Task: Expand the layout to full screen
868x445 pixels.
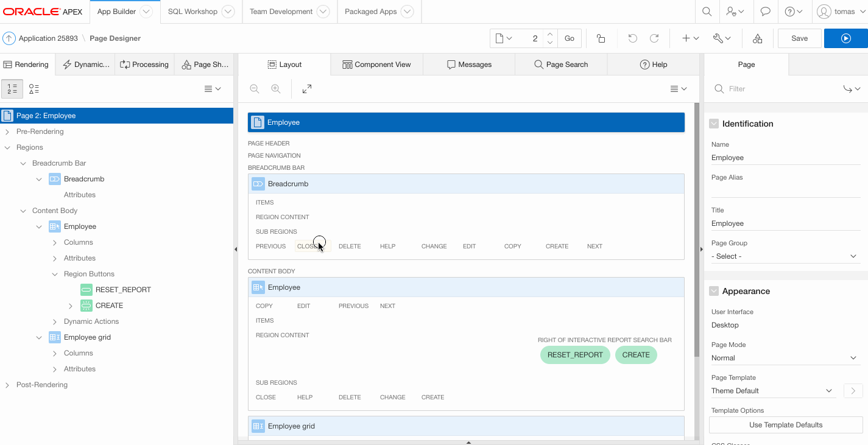Action: click(307, 89)
